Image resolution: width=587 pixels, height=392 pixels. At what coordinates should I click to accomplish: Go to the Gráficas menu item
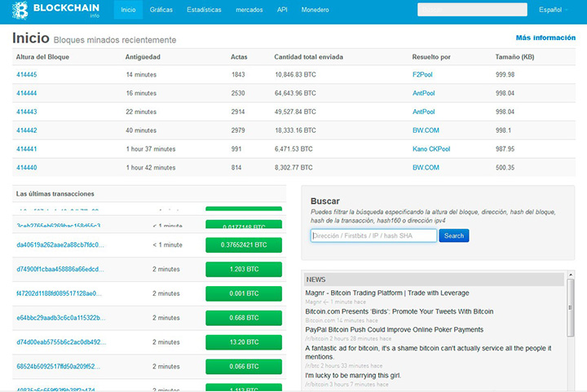161,10
